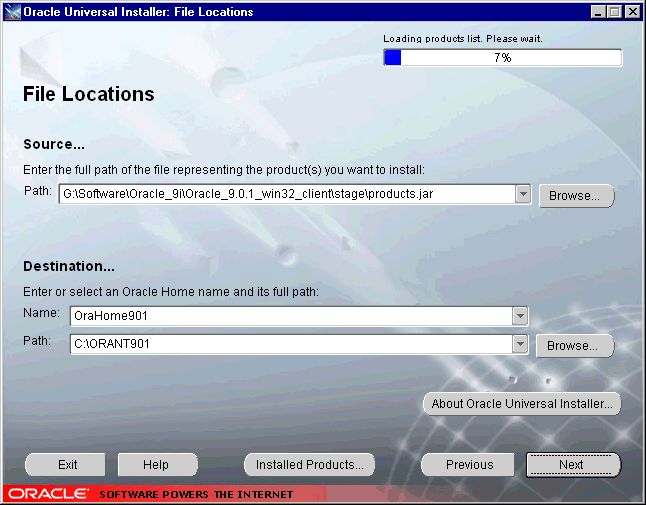Click into the Source products.jar path field
This screenshot has height=505, width=646.
[x=288, y=194]
